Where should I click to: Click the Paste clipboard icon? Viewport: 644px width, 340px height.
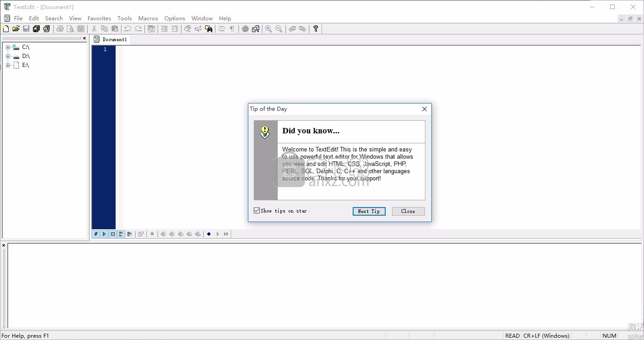click(115, 29)
